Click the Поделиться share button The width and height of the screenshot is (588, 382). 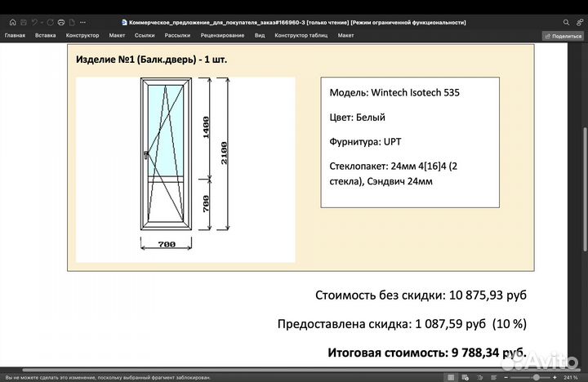point(563,36)
